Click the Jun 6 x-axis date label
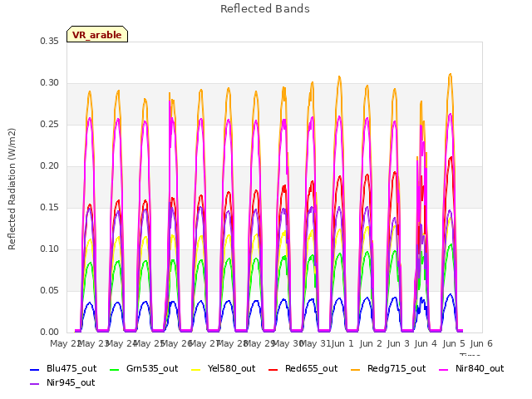This screenshot has height=399, width=532. (481, 343)
